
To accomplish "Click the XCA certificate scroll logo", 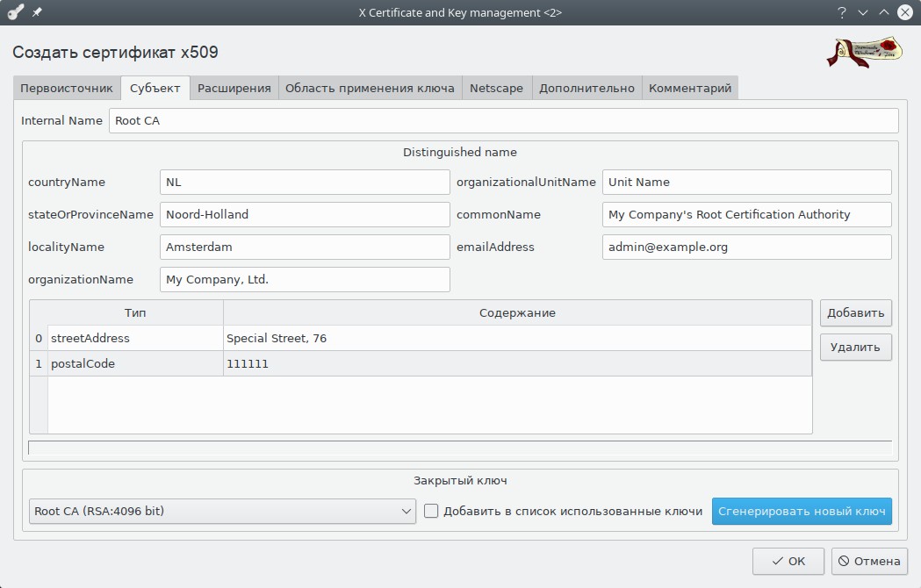I will 864,52.
